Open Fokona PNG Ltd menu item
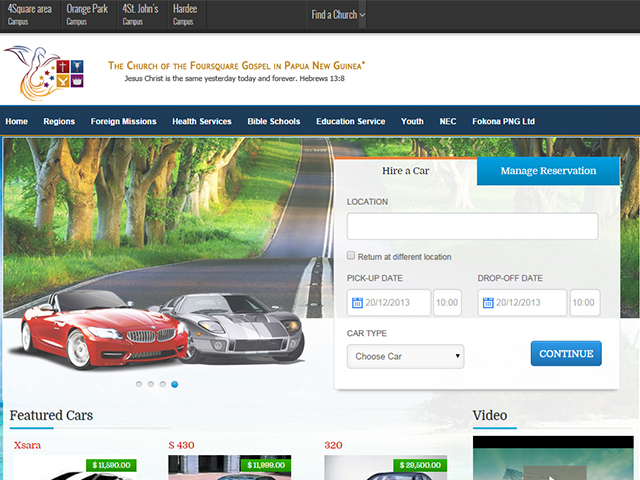640x480 pixels. 503,121
